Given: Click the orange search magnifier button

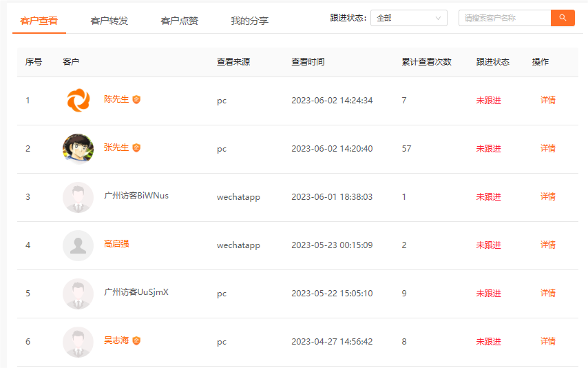Looking at the screenshot, I should [563, 18].
